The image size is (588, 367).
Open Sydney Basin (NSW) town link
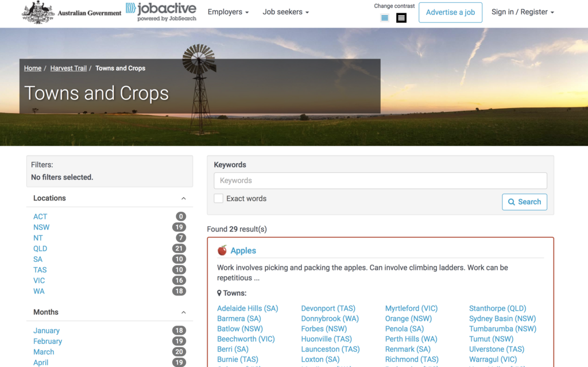(x=502, y=318)
